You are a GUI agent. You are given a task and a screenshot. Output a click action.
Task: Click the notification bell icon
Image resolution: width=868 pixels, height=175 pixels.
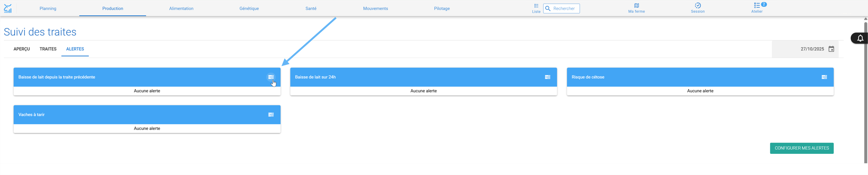[860, 38]
